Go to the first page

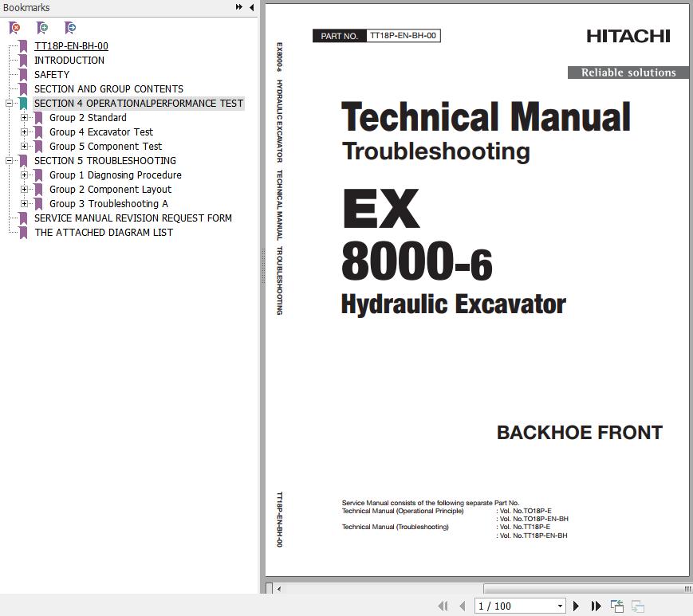[443, 606]
